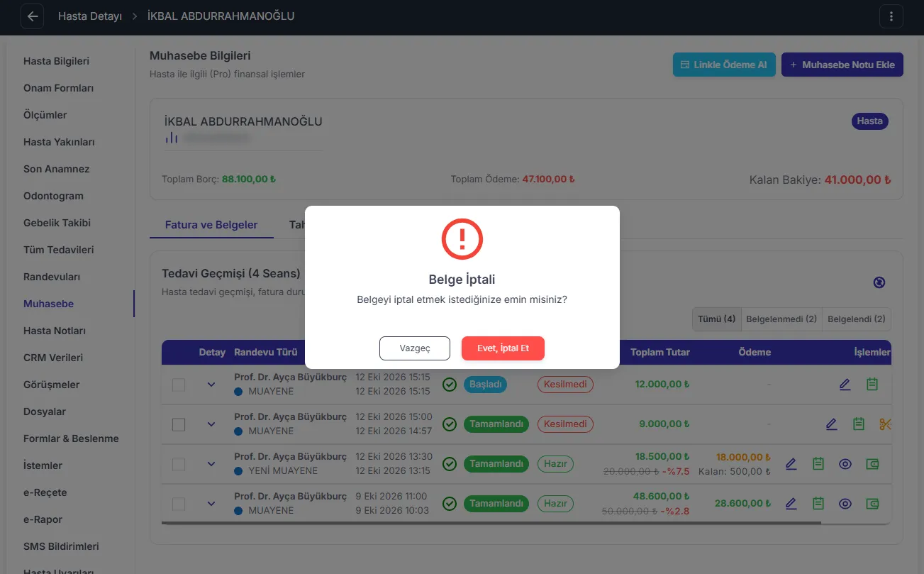Click the bar chart icon under patient name
The width and height of the screenshot is (924, 574).
172,138
